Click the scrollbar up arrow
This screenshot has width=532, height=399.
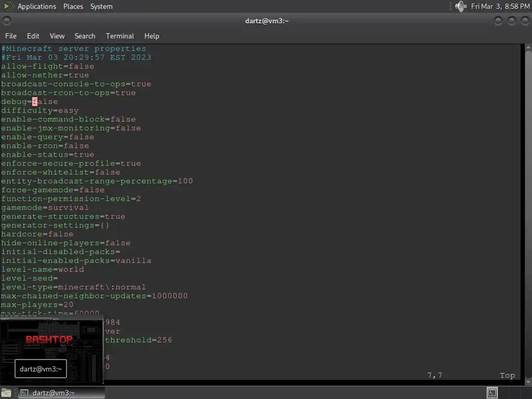point(528,47)
